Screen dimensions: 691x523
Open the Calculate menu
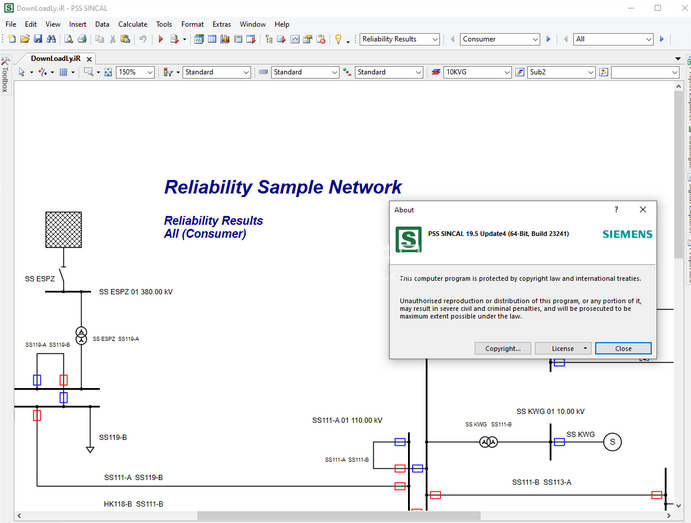[133, 24]
